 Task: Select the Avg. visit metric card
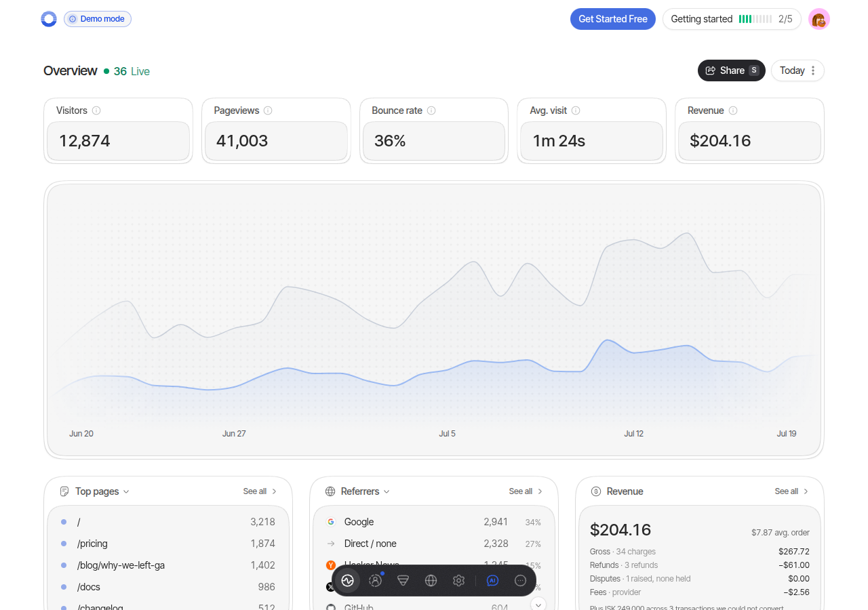pyautogui.click(x=591, y=131)
